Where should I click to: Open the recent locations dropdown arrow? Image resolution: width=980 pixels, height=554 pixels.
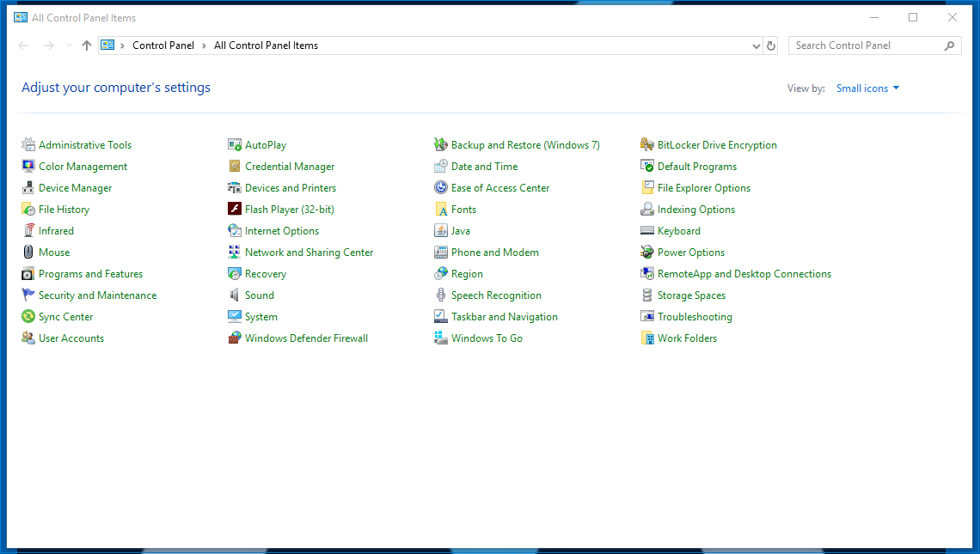69,46
